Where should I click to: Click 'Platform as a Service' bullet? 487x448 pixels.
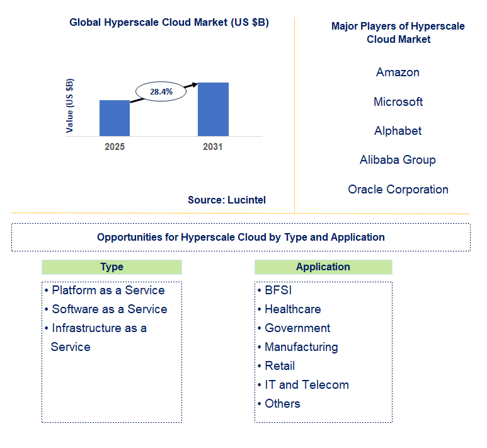click(x=105, y=290)
